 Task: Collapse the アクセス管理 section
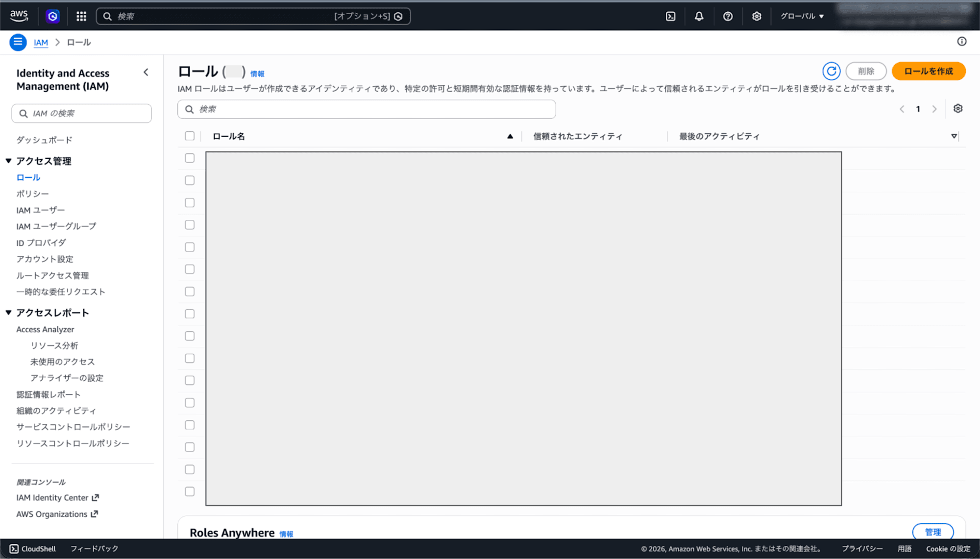pos(8,161)
